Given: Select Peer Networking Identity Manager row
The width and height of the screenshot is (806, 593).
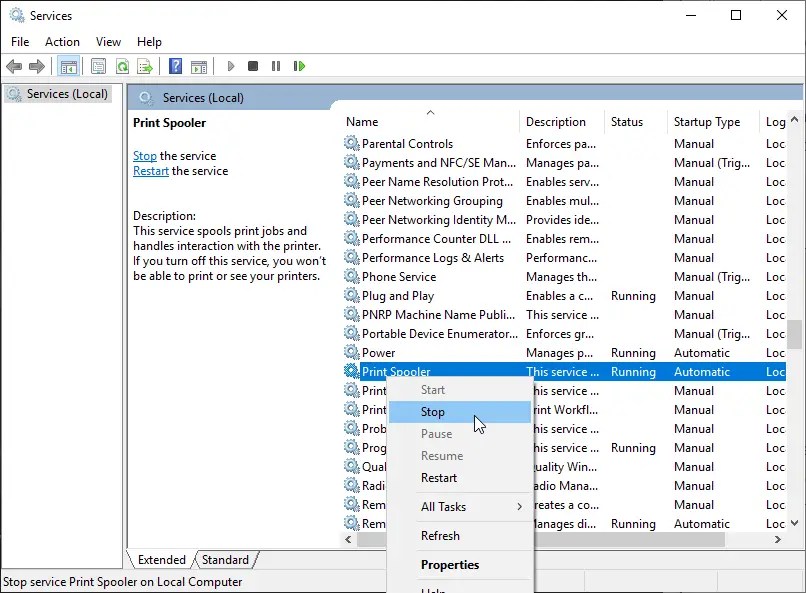Looking at the screenshot, I should pyautogui.click(x=564, y=219).
